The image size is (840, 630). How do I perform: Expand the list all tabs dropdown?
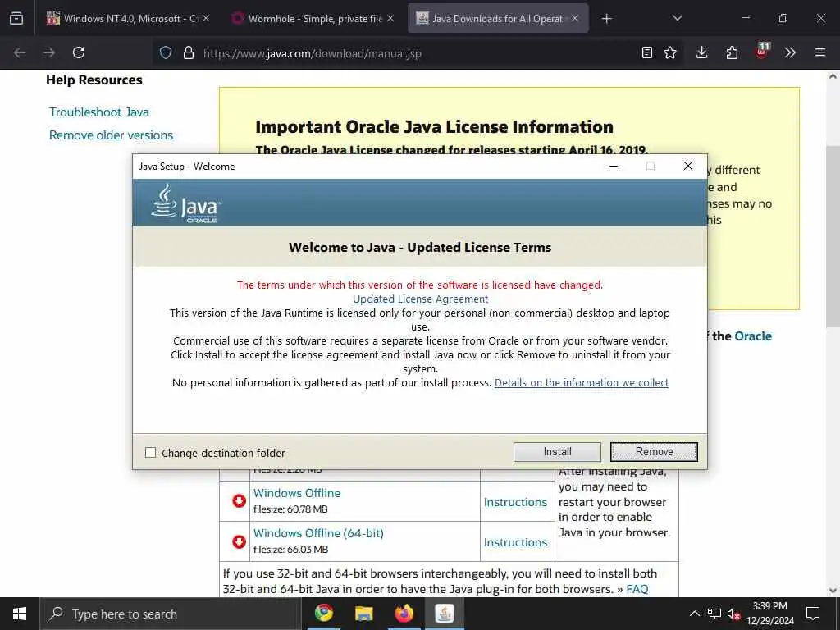(677, 18)
